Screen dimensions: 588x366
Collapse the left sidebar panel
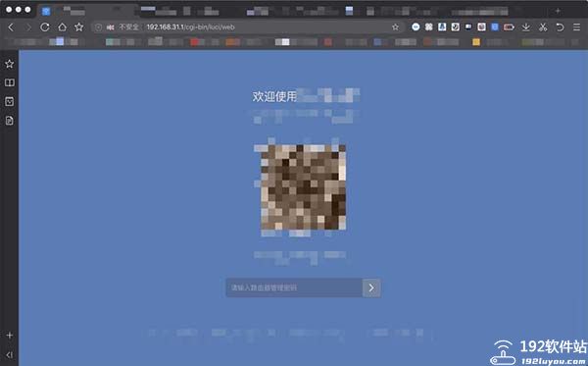coord(10,355)
